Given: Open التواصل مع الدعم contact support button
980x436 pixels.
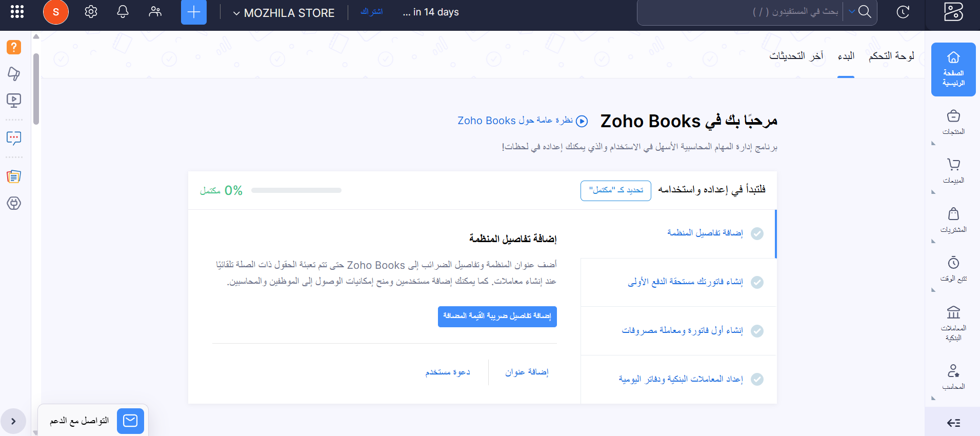Looking at the screenshot, I should coord(93,421).
